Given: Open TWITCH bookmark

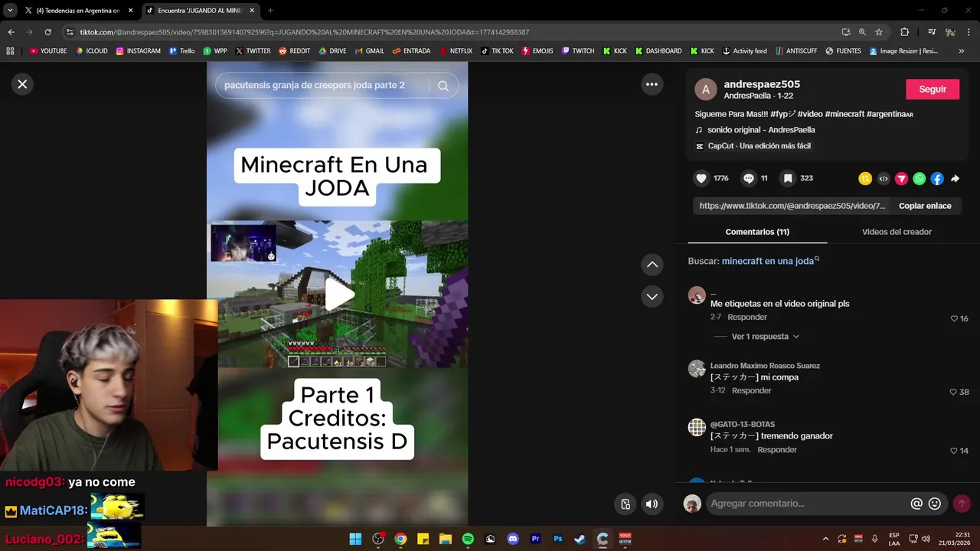Looking at the screenshot, I should 577,51.
